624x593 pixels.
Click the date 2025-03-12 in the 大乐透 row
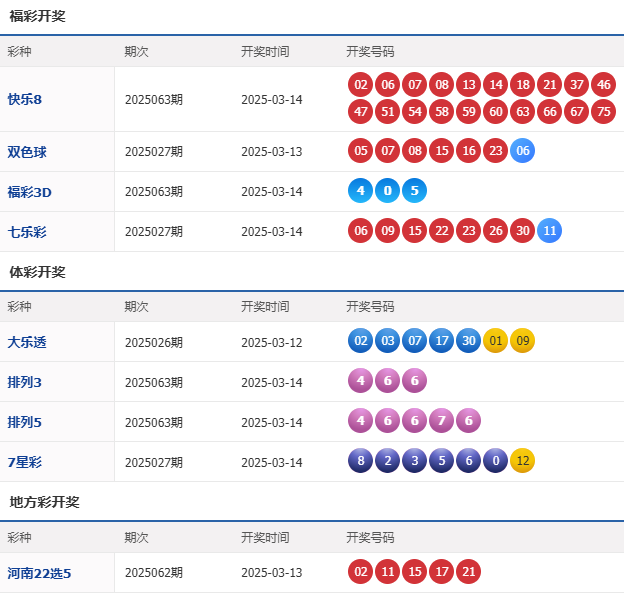point(272,342)
